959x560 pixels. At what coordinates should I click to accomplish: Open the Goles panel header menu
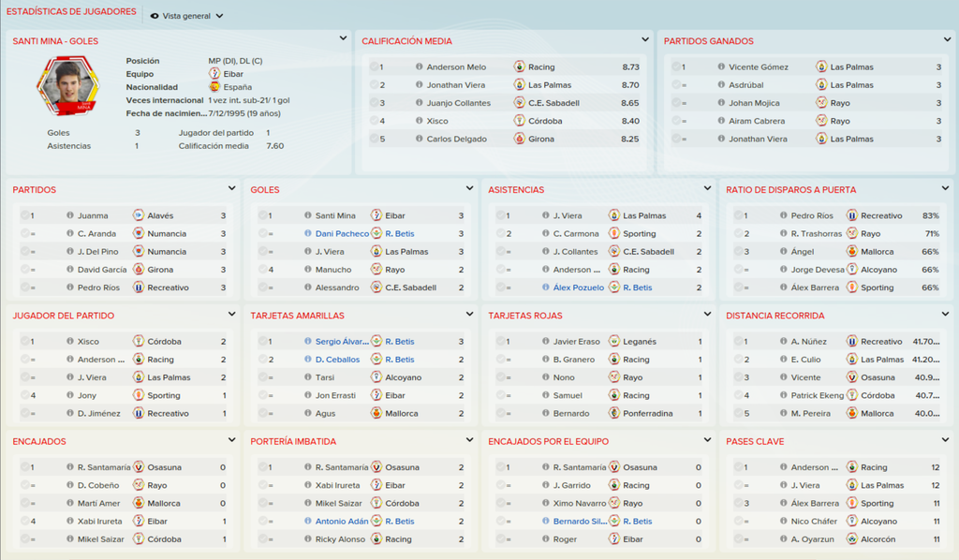(x=469, y=188)
